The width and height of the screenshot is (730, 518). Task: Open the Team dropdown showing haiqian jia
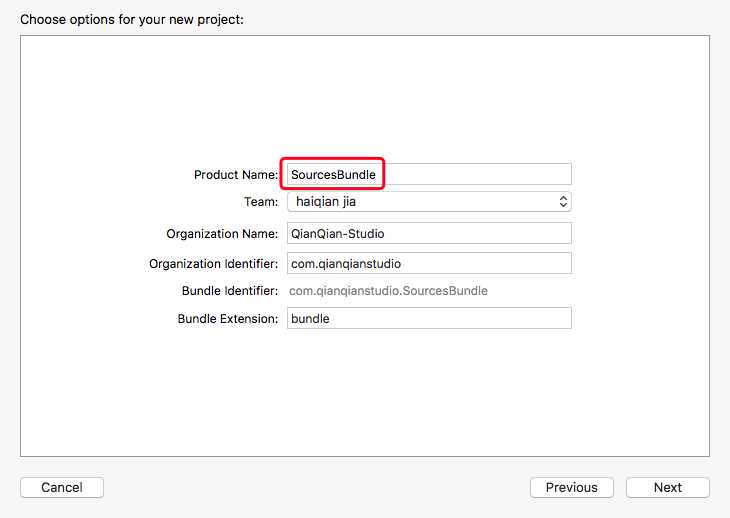pos(429,202)
